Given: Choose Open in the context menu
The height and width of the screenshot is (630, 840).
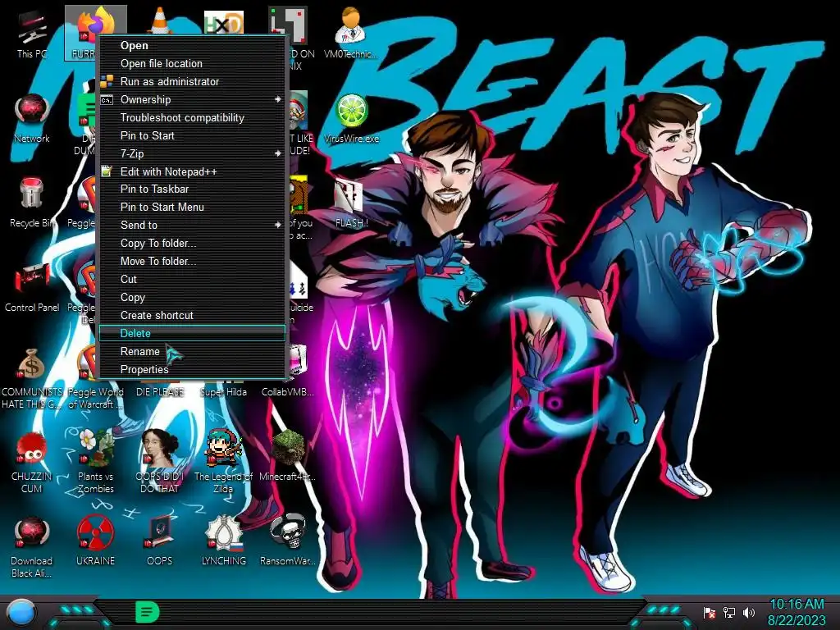Looking at the screenshot, I should 192,46.
